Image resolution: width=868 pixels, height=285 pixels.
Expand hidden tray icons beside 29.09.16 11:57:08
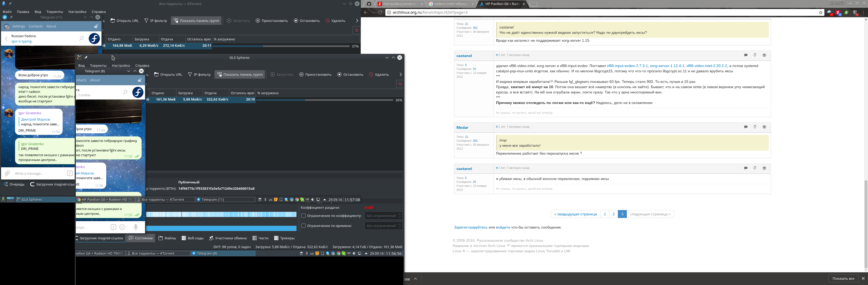(324, 199)
